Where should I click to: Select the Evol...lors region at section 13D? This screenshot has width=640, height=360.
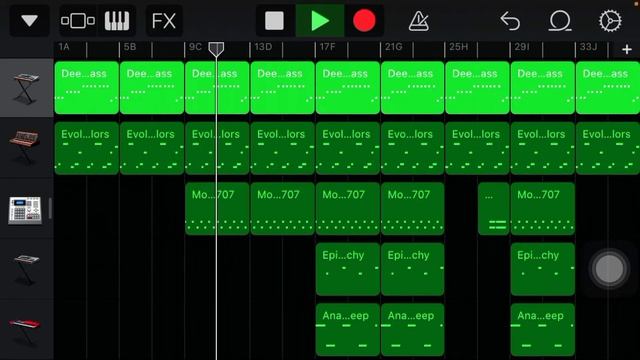coord(282,148)
